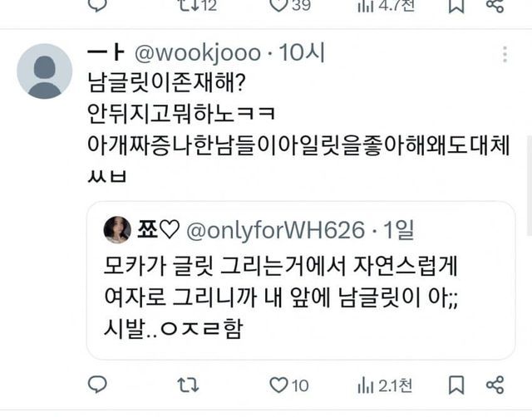Open the @wookjooo default profile avatar
The width and height of the screenshot is (532, 417).
44,71
